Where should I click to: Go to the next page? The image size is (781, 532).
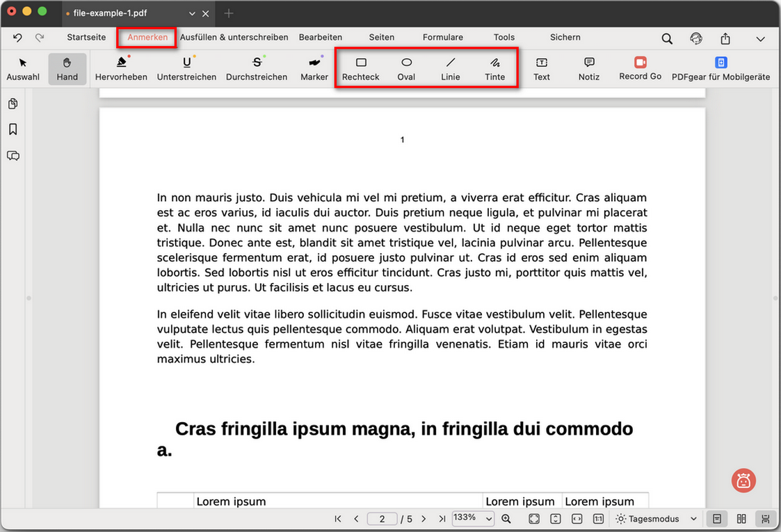coord(424,519)
